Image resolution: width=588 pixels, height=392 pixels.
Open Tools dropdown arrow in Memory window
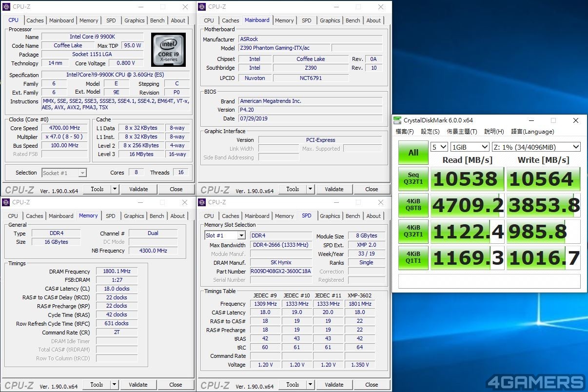tap(115, 385)
